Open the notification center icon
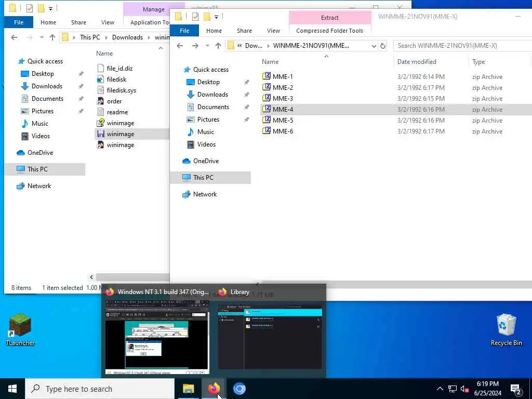 (x=515, y=389)
